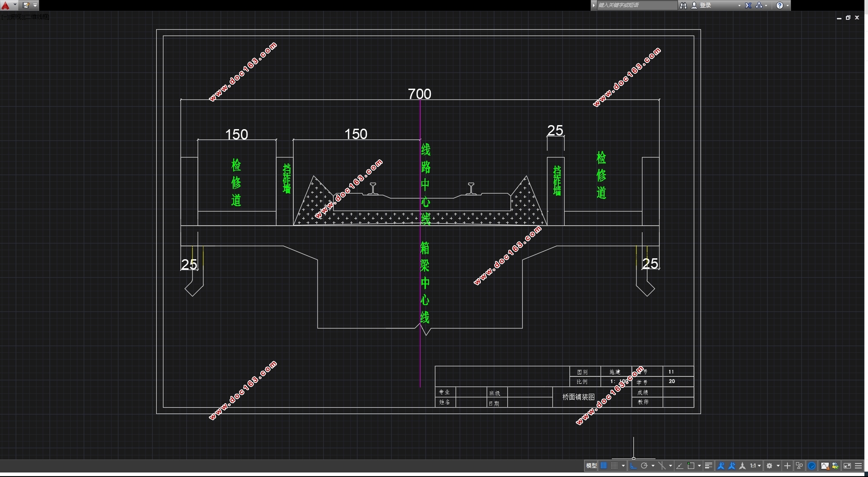Toggle ortho mode in status bar
Screen dimensions: 868x477
(x=633, y=466)
